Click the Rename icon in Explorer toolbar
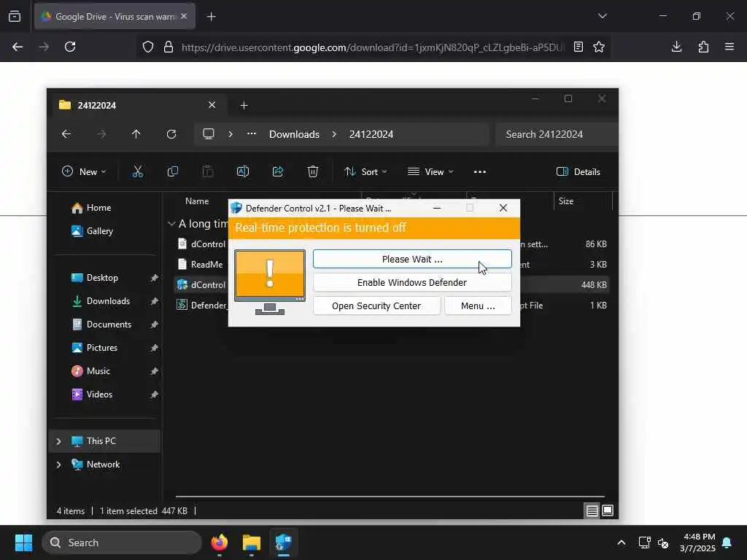The height and width of the screenshot is (560, 747). coord(242,172)
